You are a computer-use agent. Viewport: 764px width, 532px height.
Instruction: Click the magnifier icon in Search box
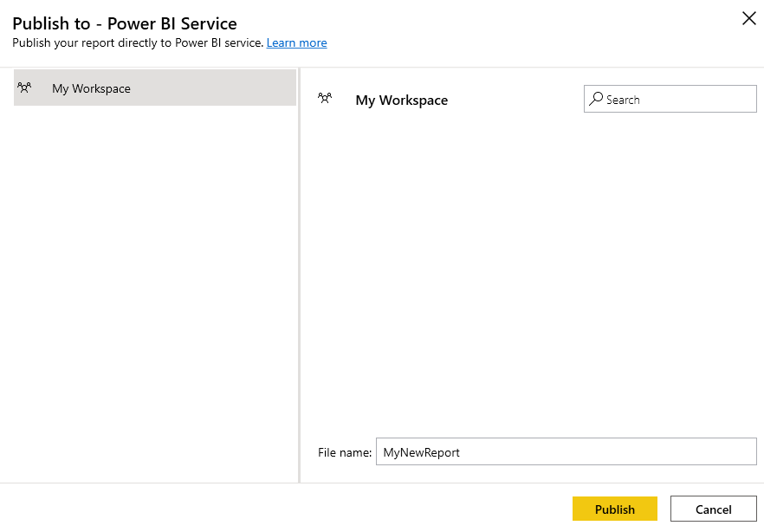click(596, 99)
